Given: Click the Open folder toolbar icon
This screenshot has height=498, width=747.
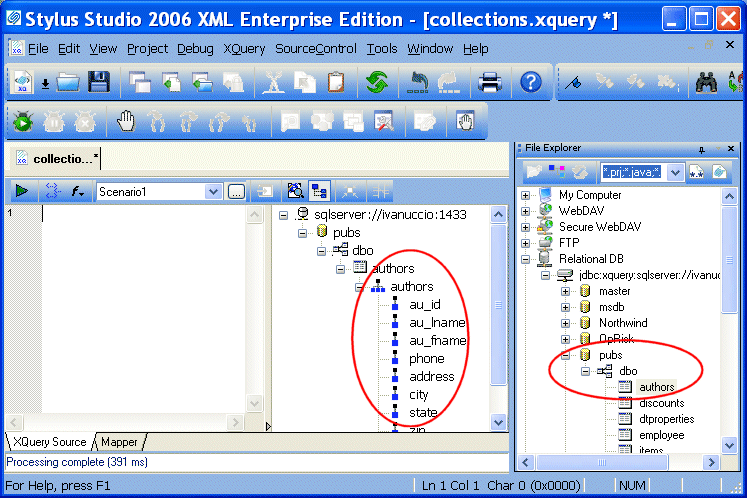Looking at the screenshot, I should [x=68, y=82].
